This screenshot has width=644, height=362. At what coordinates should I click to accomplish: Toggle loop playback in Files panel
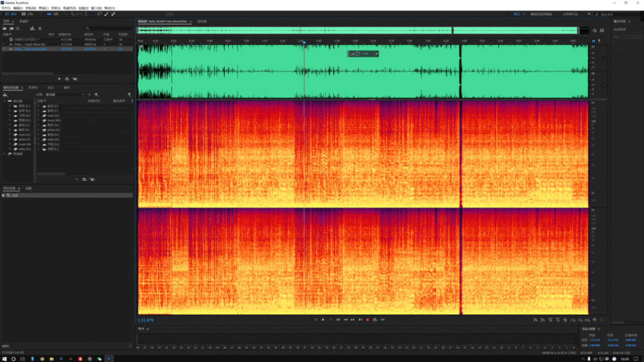pyautogui.click(x=67, y=79)
